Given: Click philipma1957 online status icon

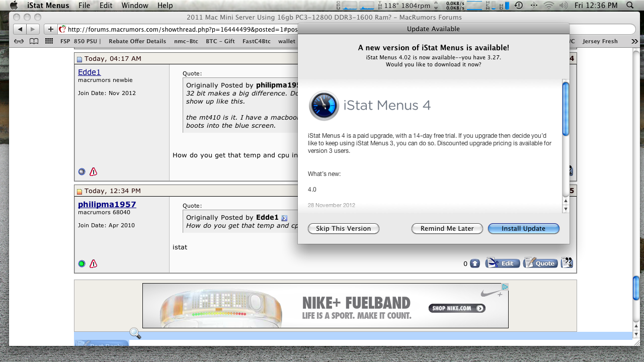Looking at the screenshot, I should pos(82,263).
